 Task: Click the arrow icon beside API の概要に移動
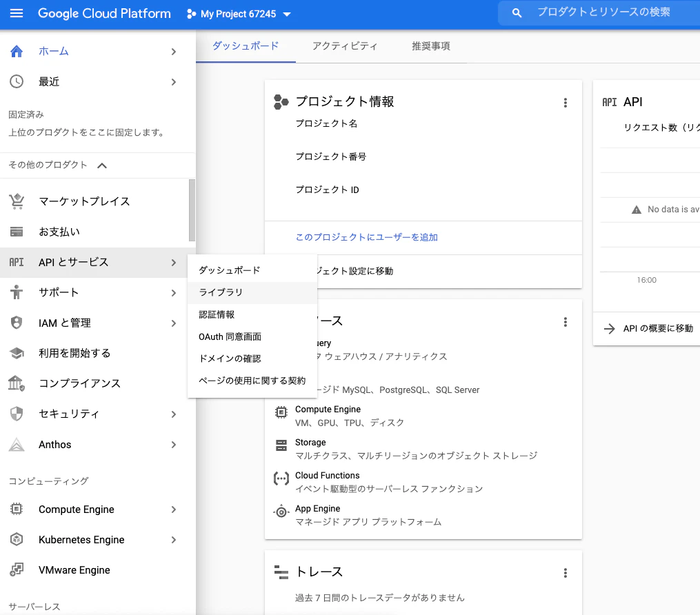pos(610,329)
